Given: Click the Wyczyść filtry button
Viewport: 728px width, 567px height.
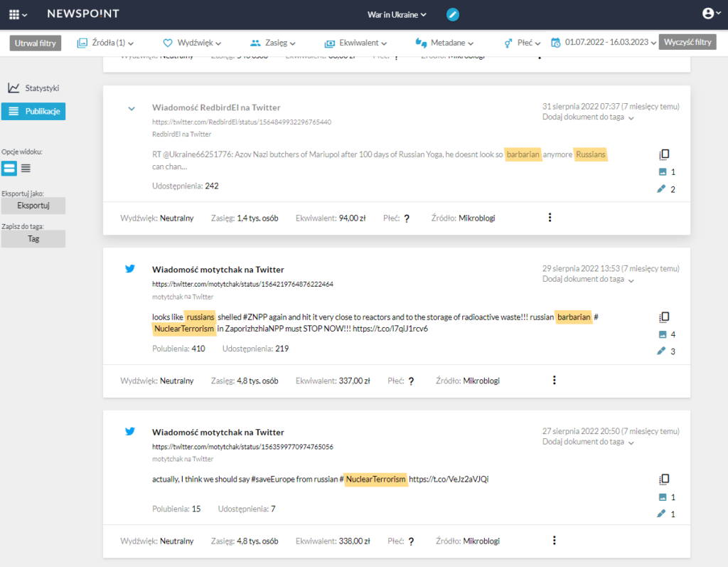Looking at the screenshot, I should (x=687, y=42).
